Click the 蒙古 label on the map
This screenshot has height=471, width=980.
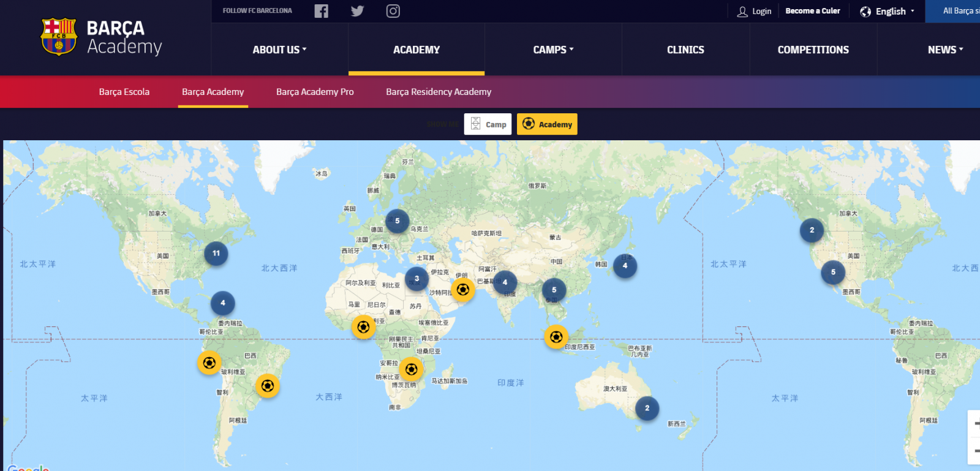(555, 238)
